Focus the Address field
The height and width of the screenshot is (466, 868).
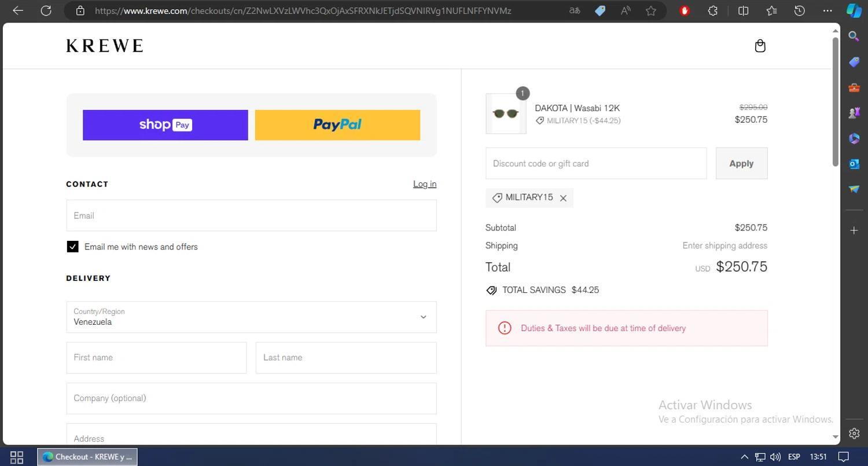251,434
